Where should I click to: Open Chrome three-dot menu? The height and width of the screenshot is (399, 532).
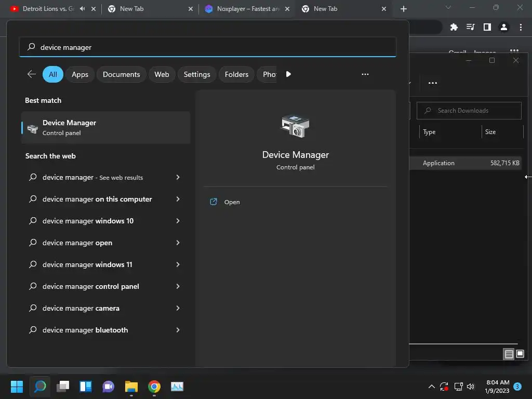[x=521, y=27]
